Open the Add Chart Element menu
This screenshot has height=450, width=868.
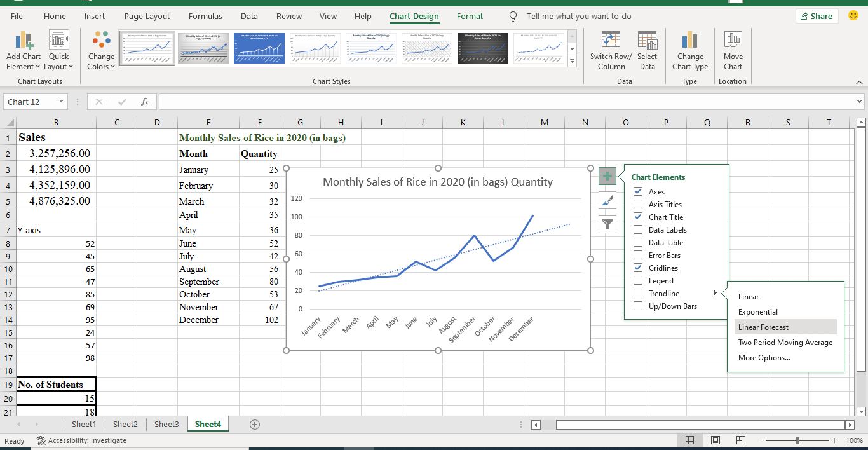click(x=23, y=51)
